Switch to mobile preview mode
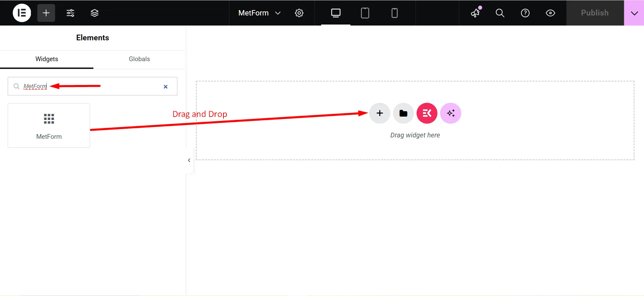 (394, 13)
